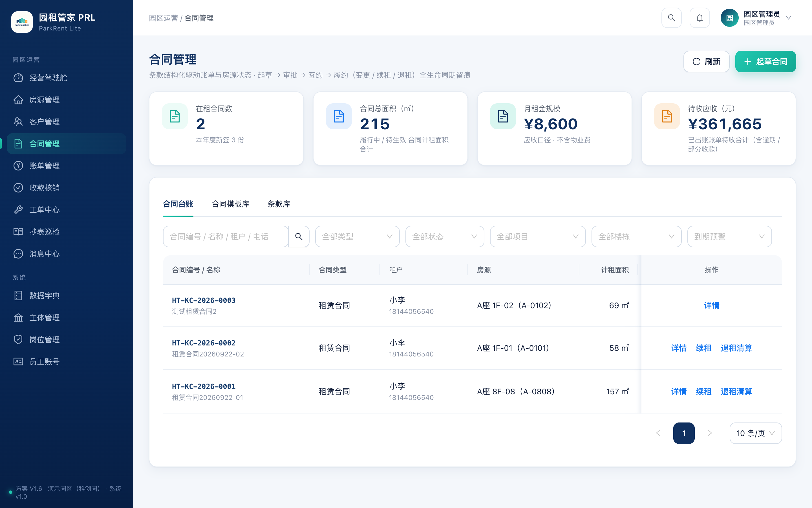Open the 全部楼栋 dropdown
Image resolution: width=812 pixels, height=508 pixels.
point(637,237)
